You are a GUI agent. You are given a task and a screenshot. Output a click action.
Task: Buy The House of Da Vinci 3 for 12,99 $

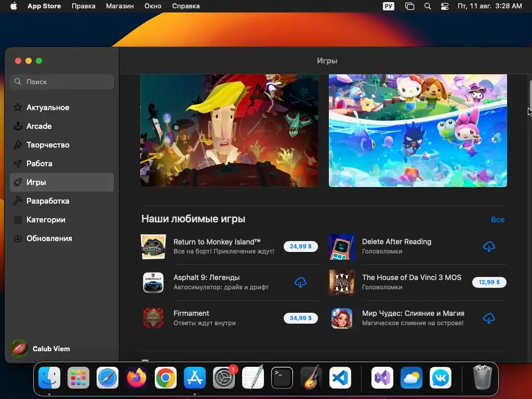point(489,282)
